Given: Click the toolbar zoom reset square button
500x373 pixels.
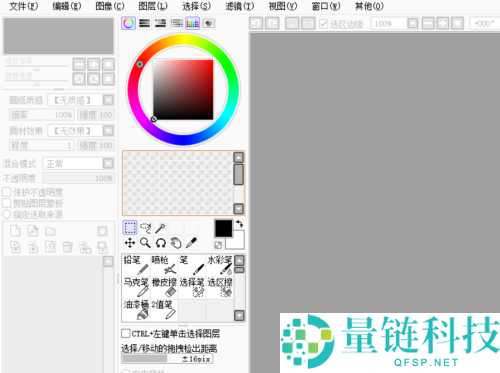Looking at the screenshot, I should (457, 24).
